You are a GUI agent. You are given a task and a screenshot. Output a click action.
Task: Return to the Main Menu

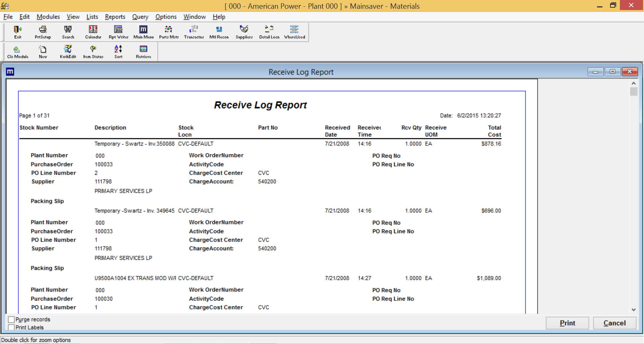(x=143, y=32)
